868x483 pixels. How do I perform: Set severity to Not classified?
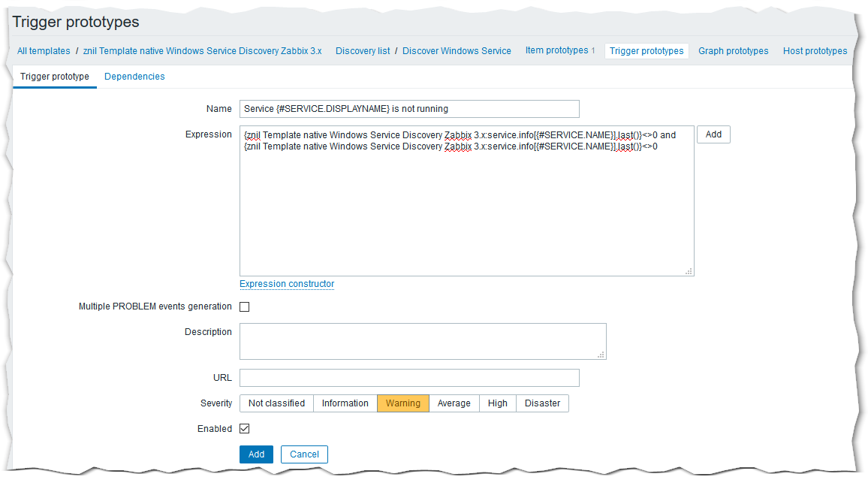pos(276,403)
